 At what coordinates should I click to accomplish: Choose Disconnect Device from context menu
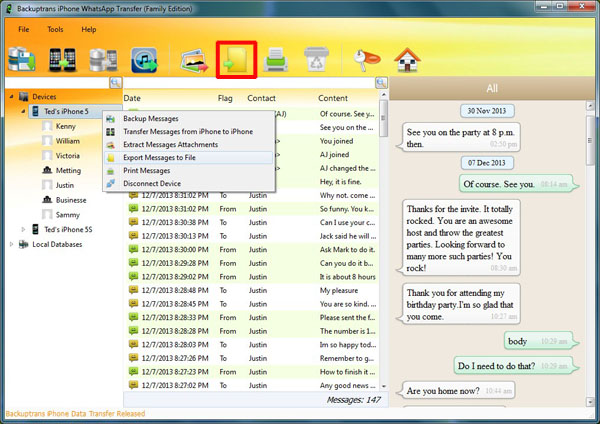[189, 184]
